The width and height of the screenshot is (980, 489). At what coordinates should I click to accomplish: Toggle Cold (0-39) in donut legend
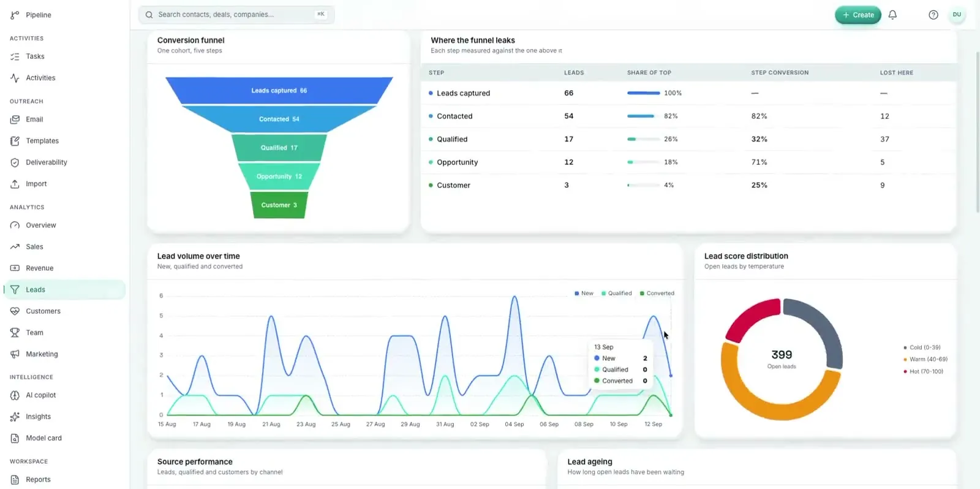click(922, 347)
